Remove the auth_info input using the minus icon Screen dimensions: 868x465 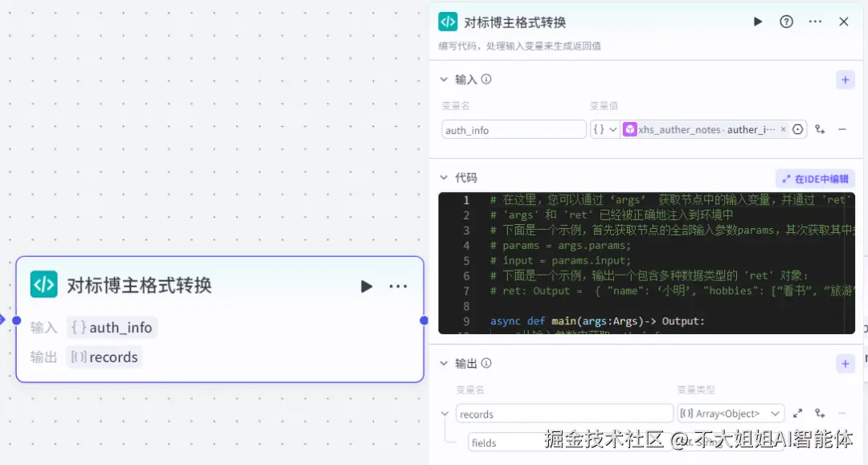coord(842,128)
